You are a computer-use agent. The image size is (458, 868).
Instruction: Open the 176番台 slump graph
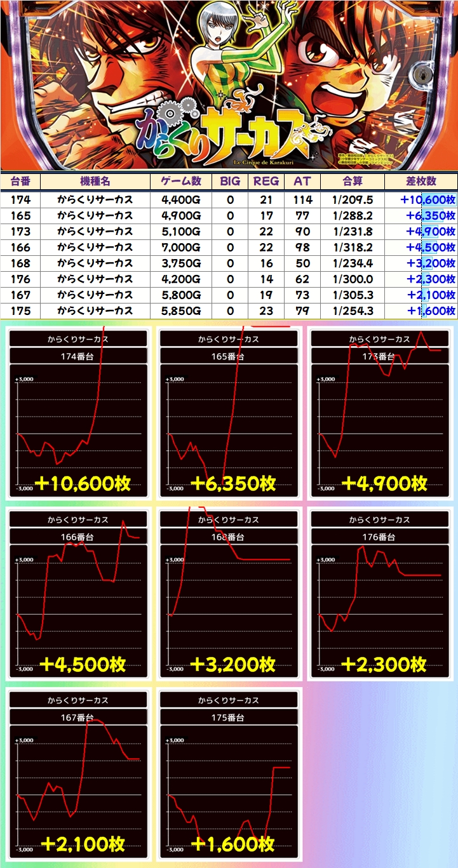379,594
